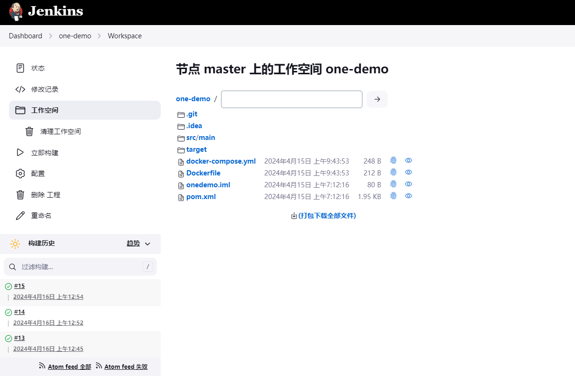Click the slash shortcut hint in filter box

click(x=148, y=267)
